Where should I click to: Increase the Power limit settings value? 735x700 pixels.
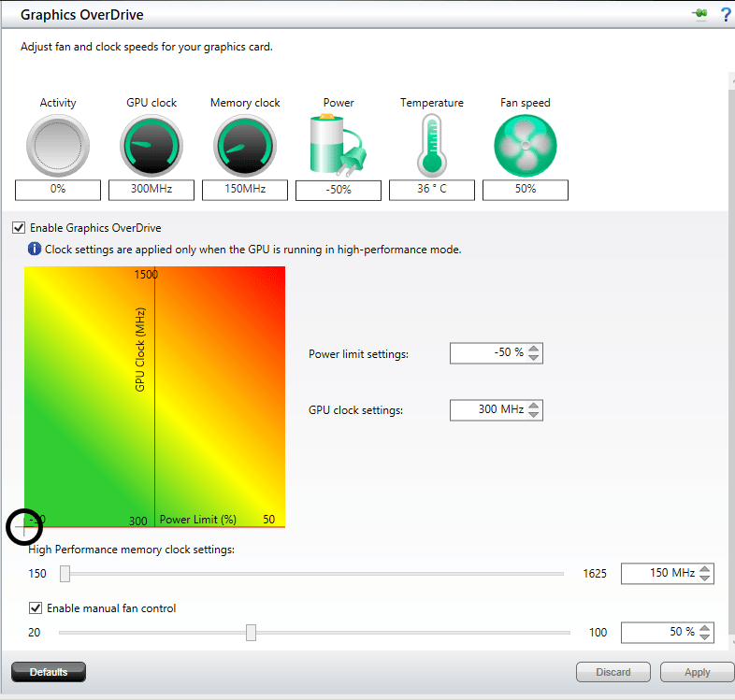click(x=533, y=349)
